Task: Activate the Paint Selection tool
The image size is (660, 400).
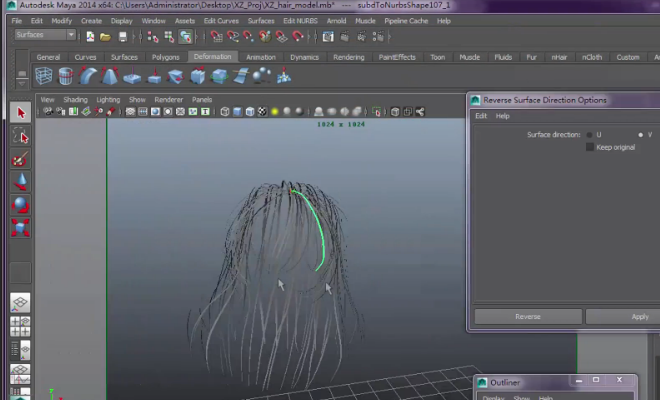Action: tap(21, 159)
